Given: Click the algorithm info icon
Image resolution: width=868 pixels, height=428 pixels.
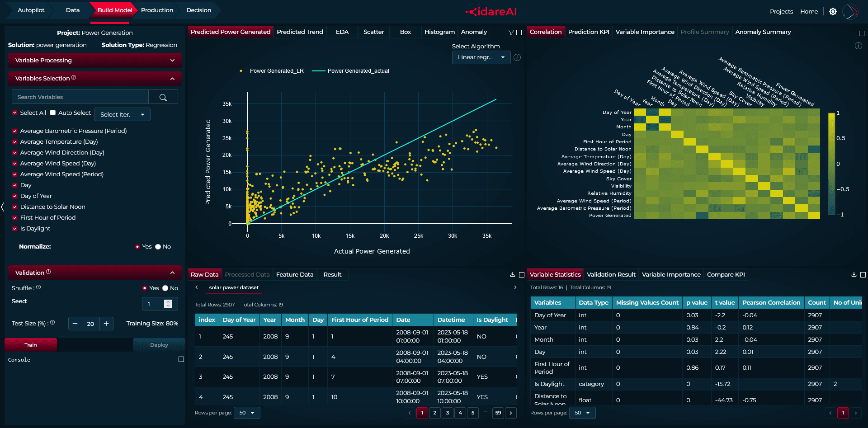Looking at the screenshot, I should click(x=517, y=57).
